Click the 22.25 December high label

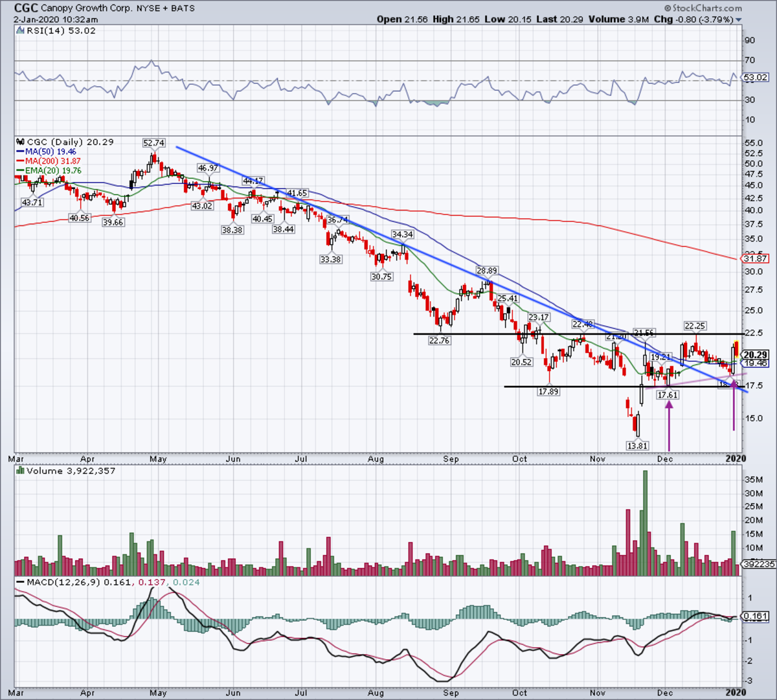coord(695,326)
